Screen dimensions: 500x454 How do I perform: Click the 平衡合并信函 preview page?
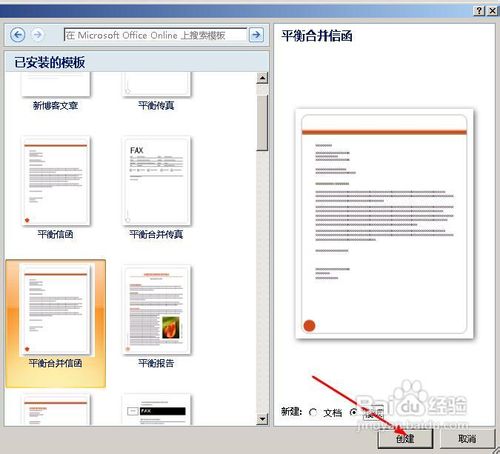pos(384,223)
